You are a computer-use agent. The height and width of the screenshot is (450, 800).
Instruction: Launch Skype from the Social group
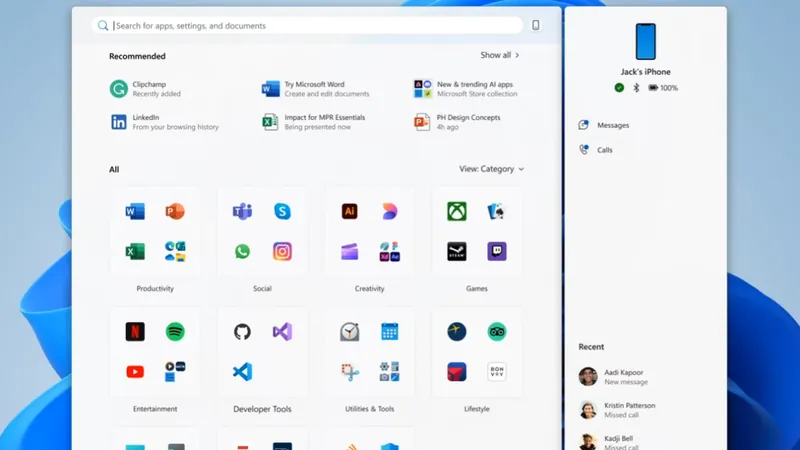coord(282,211)
